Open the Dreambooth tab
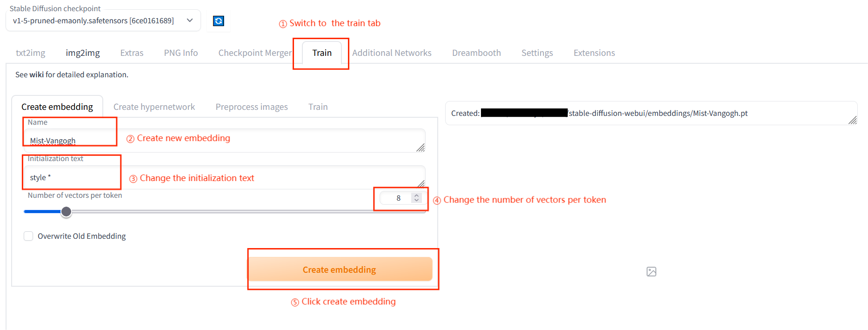Image resolution: width=868 pixels, height=330 pixels. pos(476,53)
